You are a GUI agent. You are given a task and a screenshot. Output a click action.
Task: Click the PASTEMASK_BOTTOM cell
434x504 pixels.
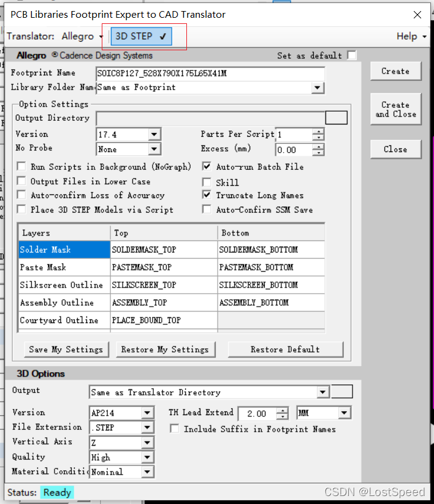(x=271, y=267)
